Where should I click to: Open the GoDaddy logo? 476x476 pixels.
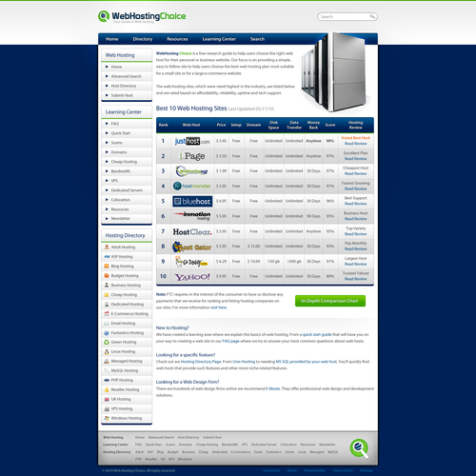point(191,262)
